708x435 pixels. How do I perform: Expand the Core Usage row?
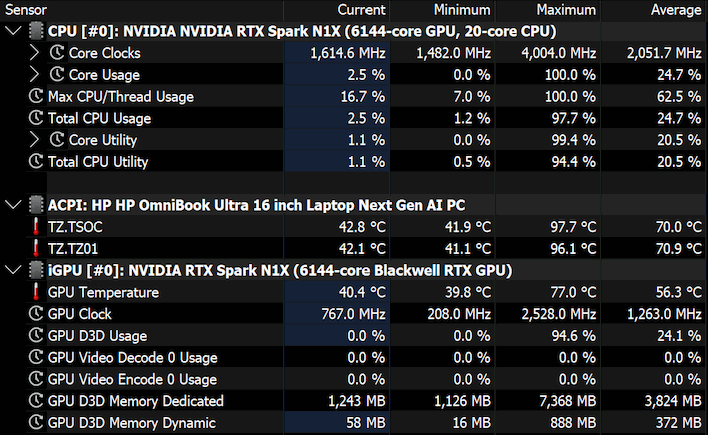click(34, 74)
